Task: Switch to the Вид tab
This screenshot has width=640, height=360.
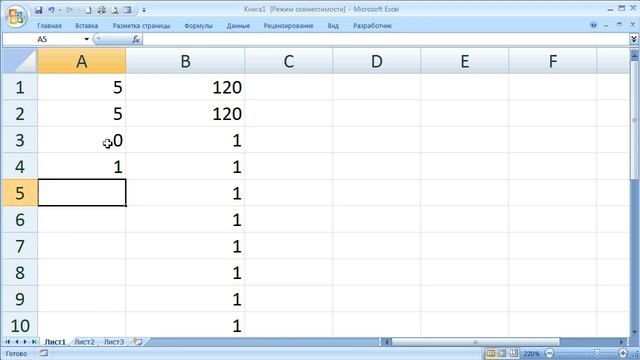Action: pyautogui.click(x=333, y=26)
